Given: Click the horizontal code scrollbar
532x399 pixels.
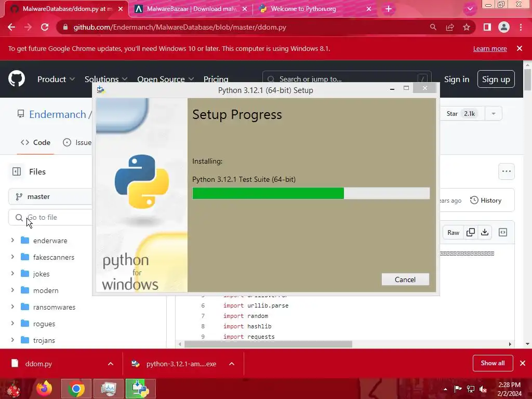Looking at the screenshot, I should [x=268, y=344].
